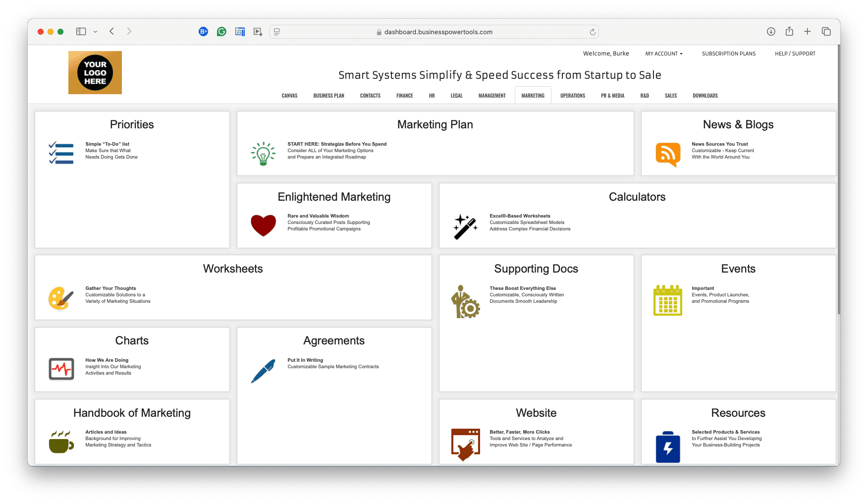Select the Agreements pen icon
Image resolution: width=868 pixels, height=503 pixels.
click(x=263, y=371)
